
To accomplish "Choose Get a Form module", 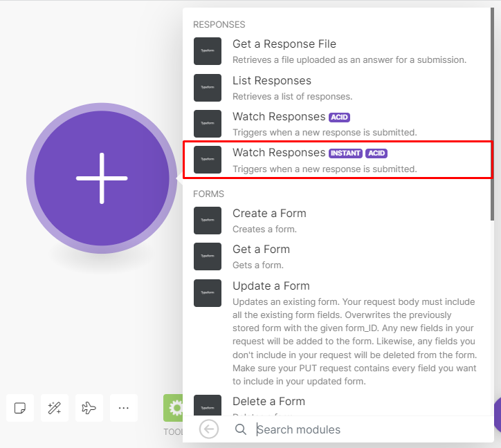I will tap(338, 256).
